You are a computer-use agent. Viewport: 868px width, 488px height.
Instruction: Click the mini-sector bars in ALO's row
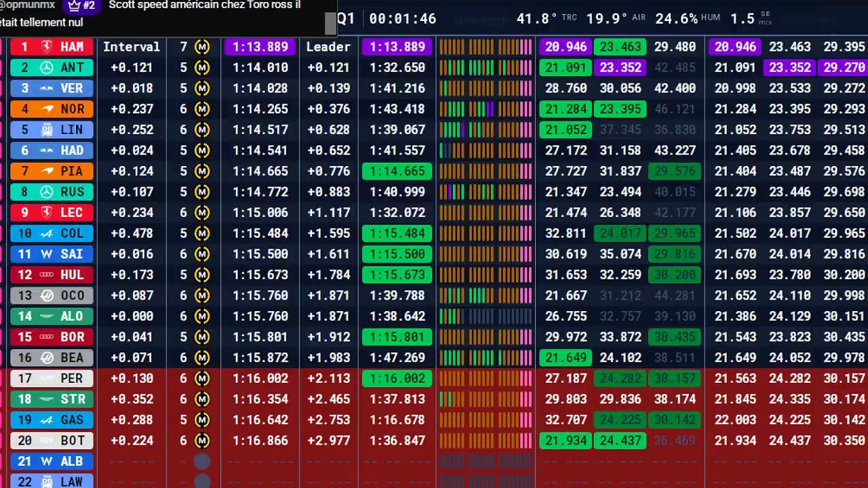[x=486, y=316]
